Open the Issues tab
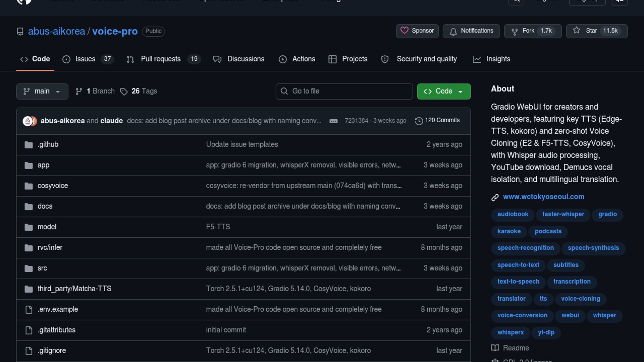 [88, 59]
